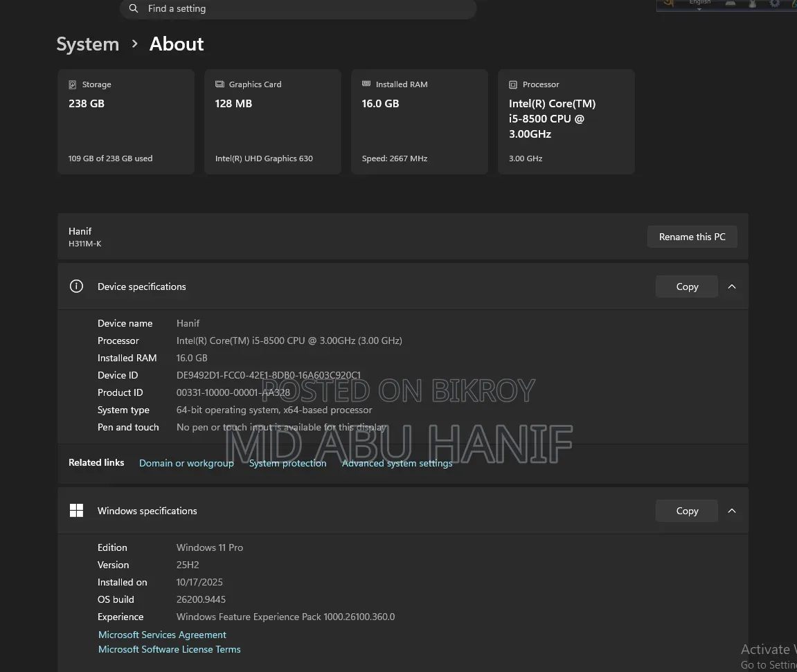Screen dimensions: 797x672
Task: Click '3.00 GHz' under the Processor card
Action: 526,158
